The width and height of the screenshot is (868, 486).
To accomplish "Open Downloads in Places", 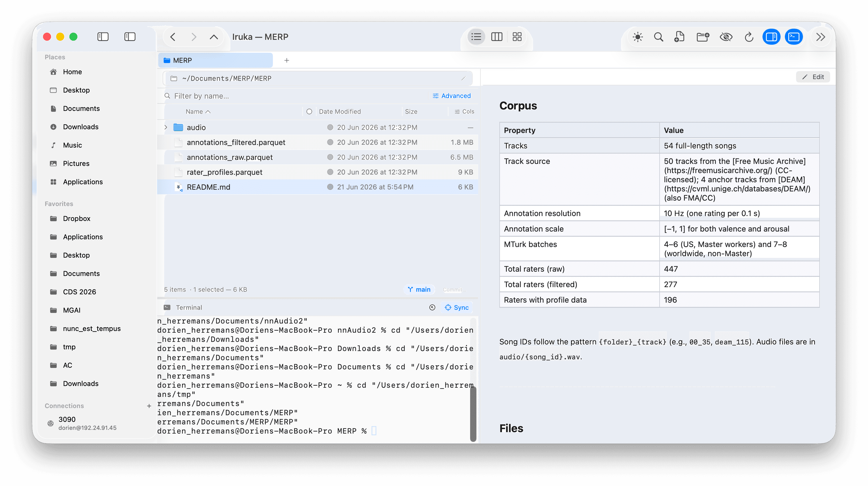I will (81, 127).
